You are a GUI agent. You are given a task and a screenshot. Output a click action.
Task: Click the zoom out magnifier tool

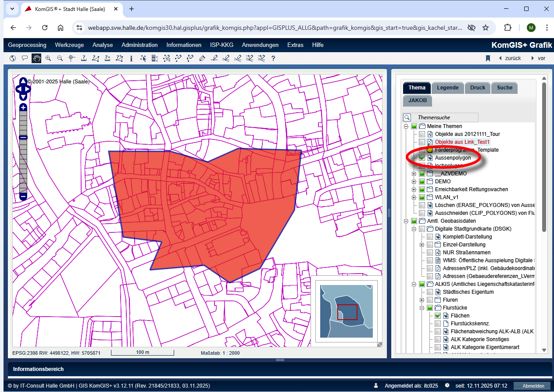coord(60,58)
